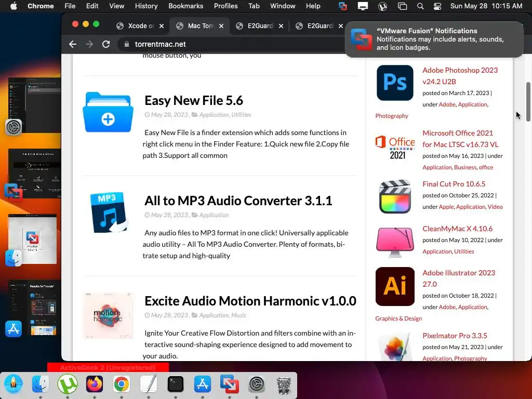Click VMware Fusion menu bar status icon

click(343, 6)
